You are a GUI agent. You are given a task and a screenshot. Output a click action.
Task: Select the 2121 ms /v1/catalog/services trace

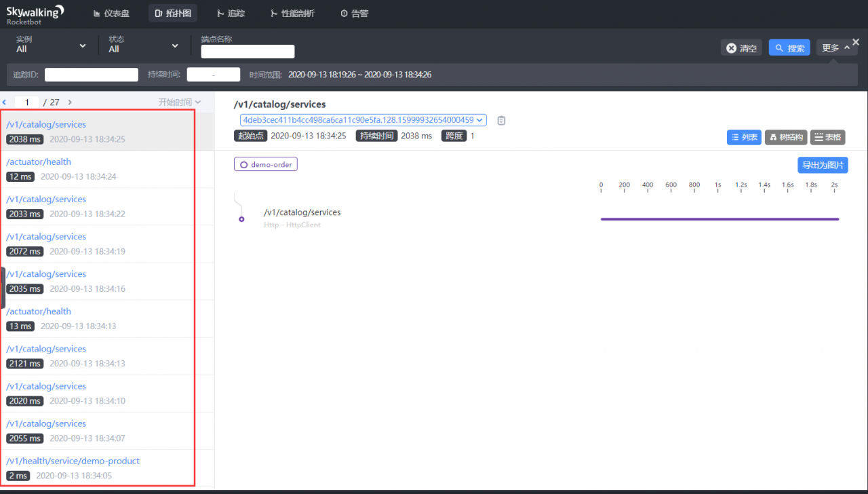click(107, 356)
